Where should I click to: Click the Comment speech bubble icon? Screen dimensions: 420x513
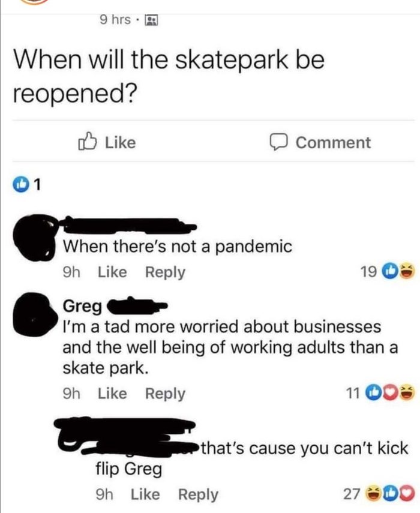[278, 142]
